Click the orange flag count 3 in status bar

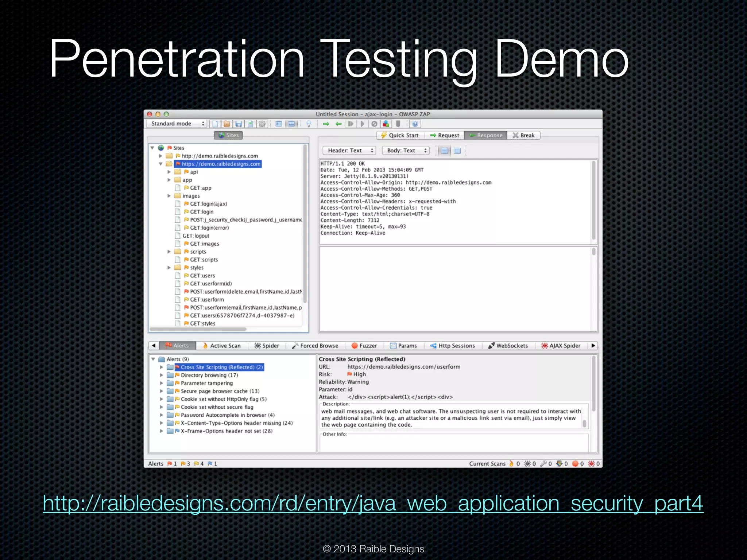point(185,464)
